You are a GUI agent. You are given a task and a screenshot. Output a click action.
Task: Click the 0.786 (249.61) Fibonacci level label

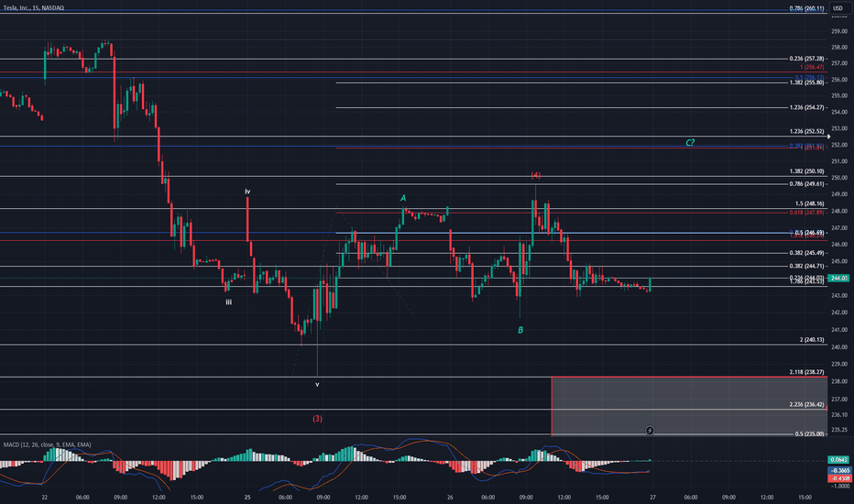tap(806, 183)
